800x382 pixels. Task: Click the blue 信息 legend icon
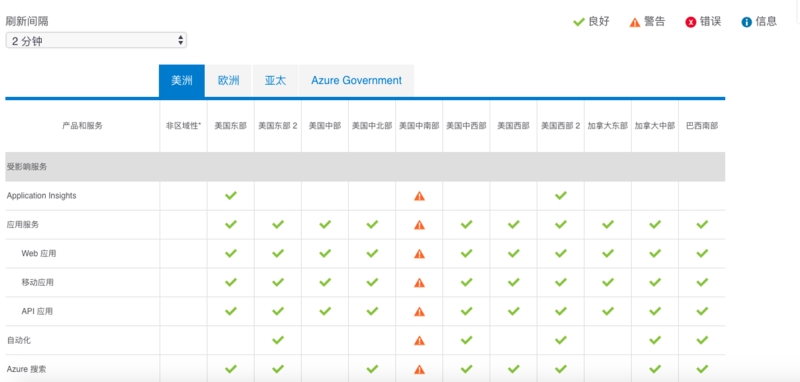click(x=747, y=22)
